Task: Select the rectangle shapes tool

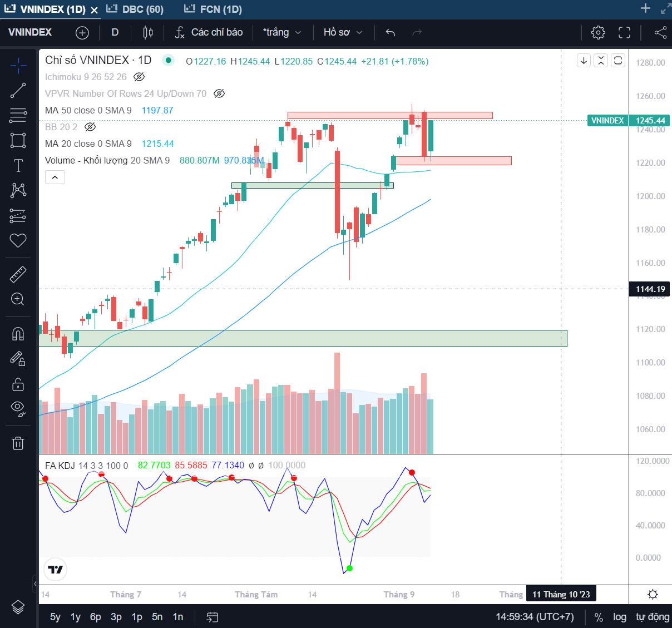Action: click(18, 140)
